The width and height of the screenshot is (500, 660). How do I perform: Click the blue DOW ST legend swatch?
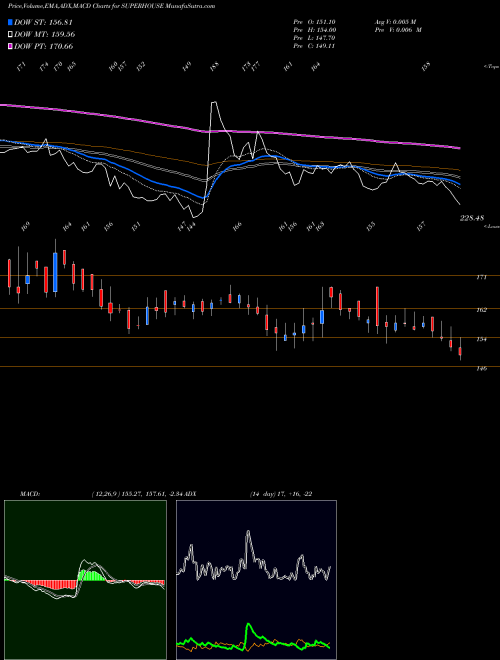pyautogui.click(x=10, y=22)
